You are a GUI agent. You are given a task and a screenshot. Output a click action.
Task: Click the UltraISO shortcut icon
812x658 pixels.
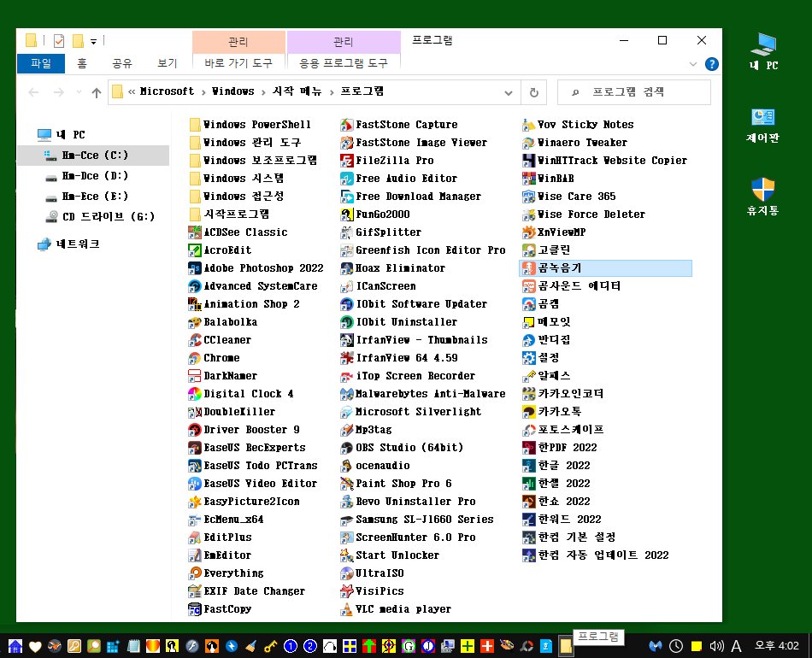pyautogui.click(x=346, y=573)
